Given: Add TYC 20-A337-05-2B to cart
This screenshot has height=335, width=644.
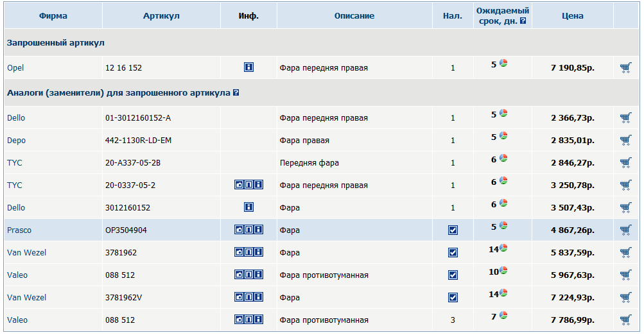Looking at the screenshot, I should coord(625,162).
